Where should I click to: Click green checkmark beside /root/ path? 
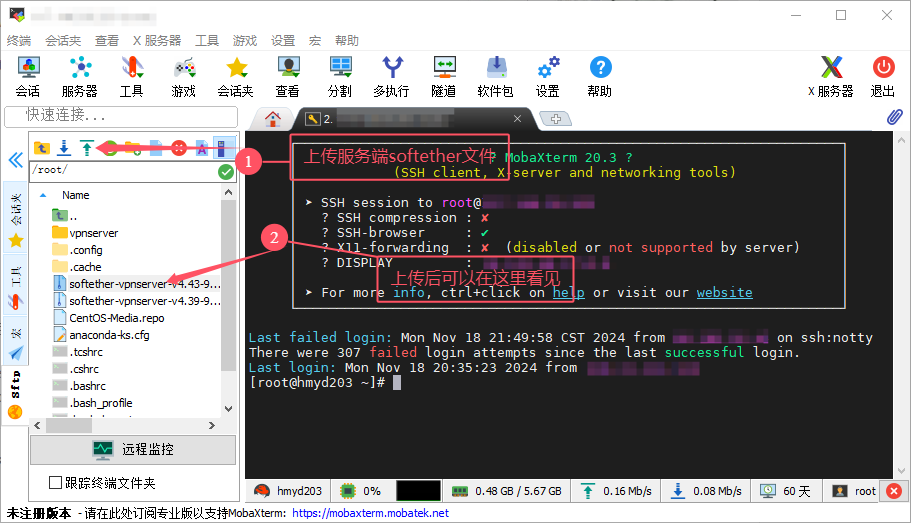coord(226,171)
